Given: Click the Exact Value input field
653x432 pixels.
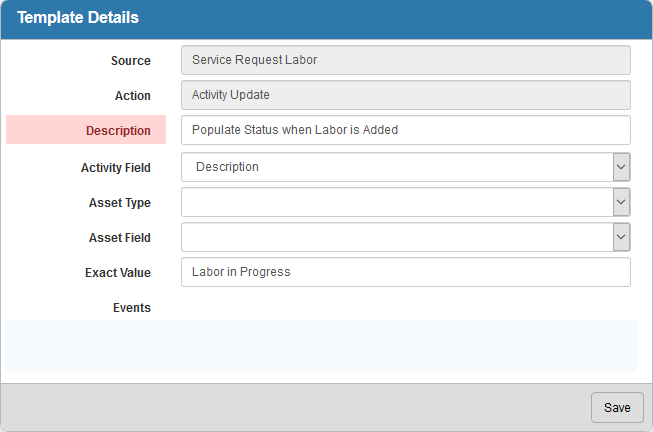Looking at the screenshot, I should point(406,272).
